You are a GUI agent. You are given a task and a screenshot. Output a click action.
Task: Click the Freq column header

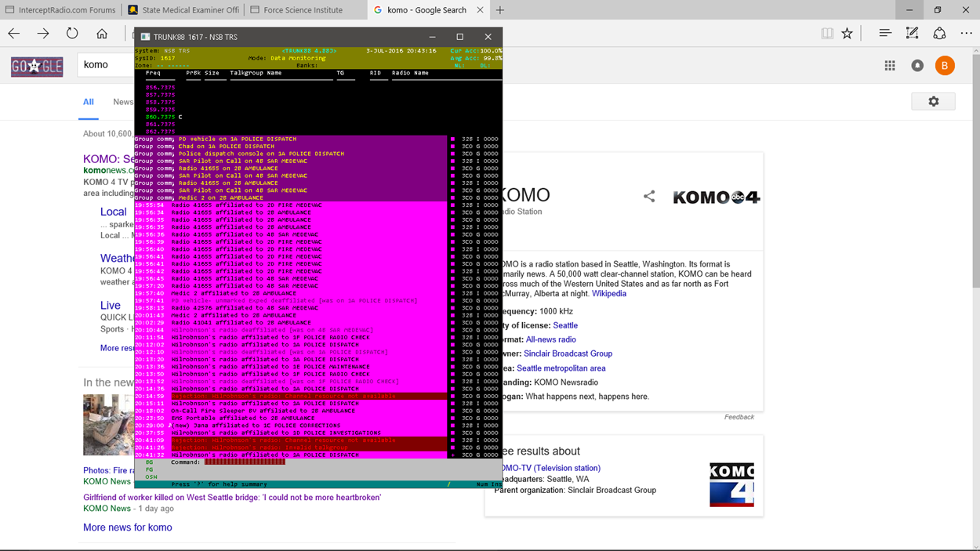(153, 73)
